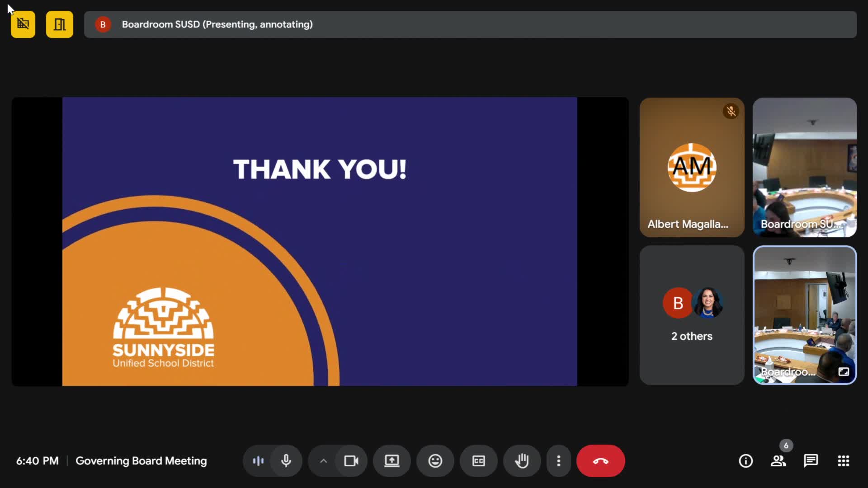Toggle the camera on or off

tap(351, 461)
